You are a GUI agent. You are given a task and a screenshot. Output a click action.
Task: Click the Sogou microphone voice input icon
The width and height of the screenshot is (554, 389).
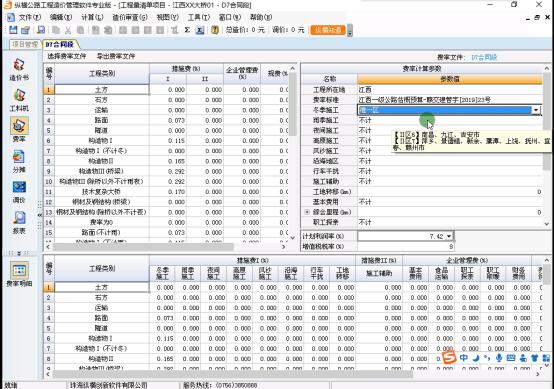pos(499,358)
